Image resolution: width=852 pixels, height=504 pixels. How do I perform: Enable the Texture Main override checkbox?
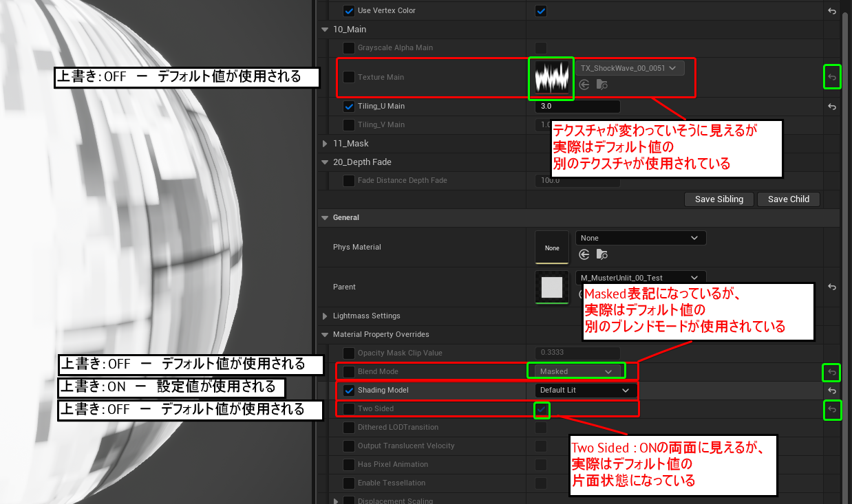349,77
